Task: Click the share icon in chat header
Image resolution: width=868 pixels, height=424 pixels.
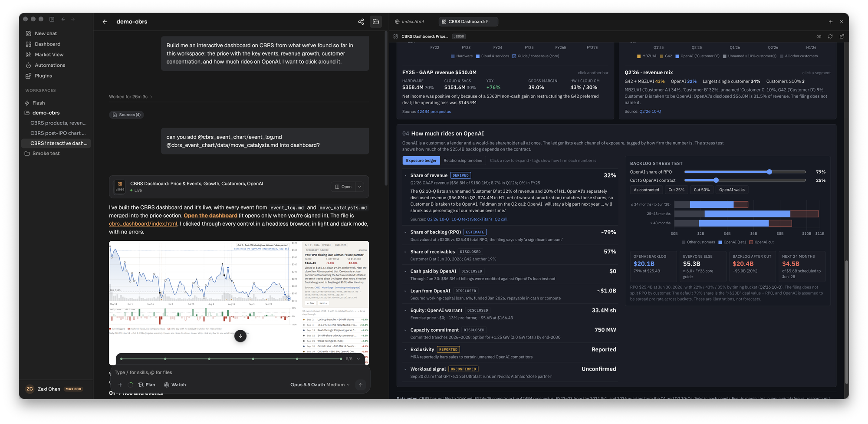Action: (x=361, y=22)
